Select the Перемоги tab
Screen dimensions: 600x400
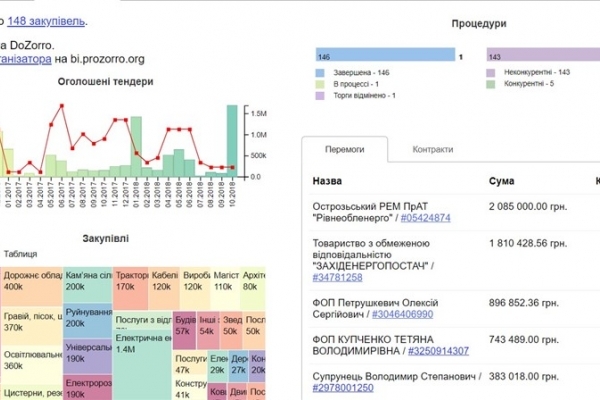pyautogui.click(x=345, y=150)
